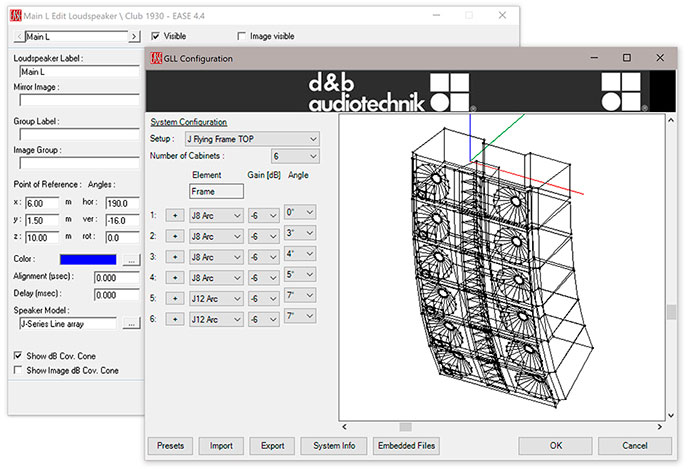The image size is (690, 469).
Task: Click the Main L name field at top
Action: point(77,37)
